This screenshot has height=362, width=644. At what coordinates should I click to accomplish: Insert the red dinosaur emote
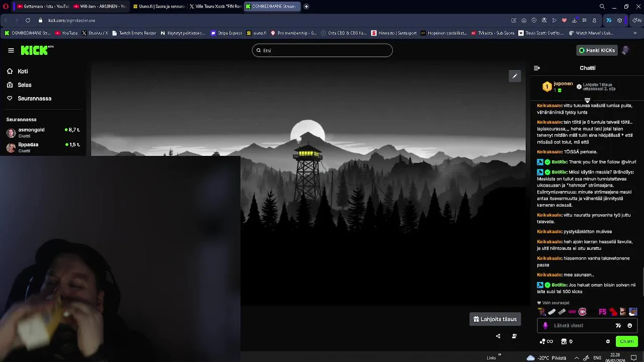[613, 312]
